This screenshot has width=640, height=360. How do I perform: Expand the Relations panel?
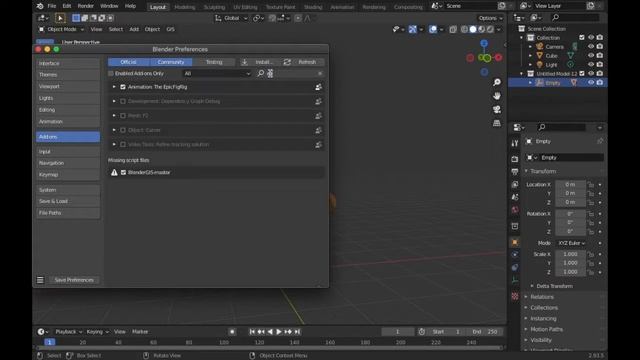542,297
